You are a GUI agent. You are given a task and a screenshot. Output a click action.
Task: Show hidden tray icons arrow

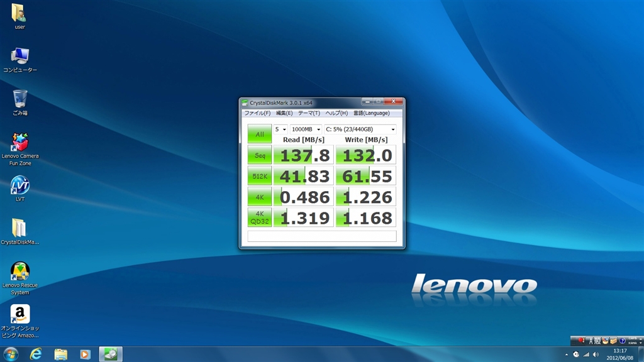[x=567, y=354]
